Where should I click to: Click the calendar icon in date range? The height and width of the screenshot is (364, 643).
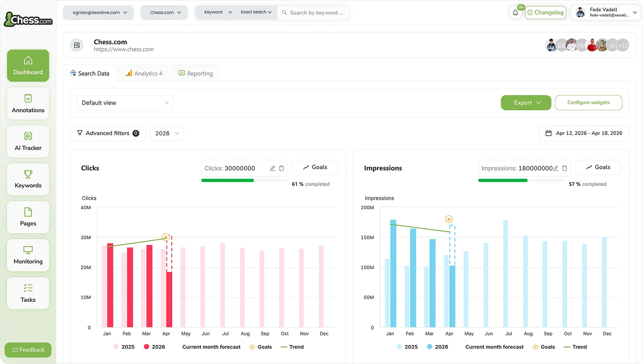tap(548, 133)
